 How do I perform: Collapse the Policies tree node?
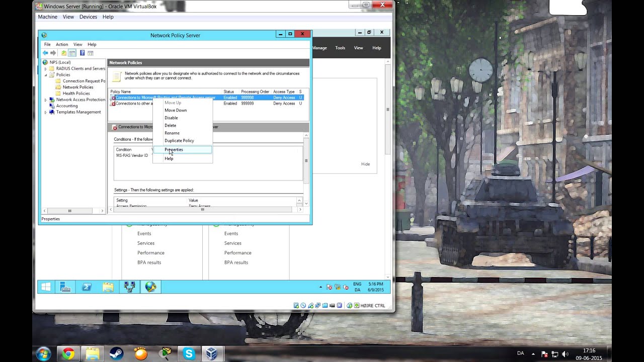(x=45, y=75)
